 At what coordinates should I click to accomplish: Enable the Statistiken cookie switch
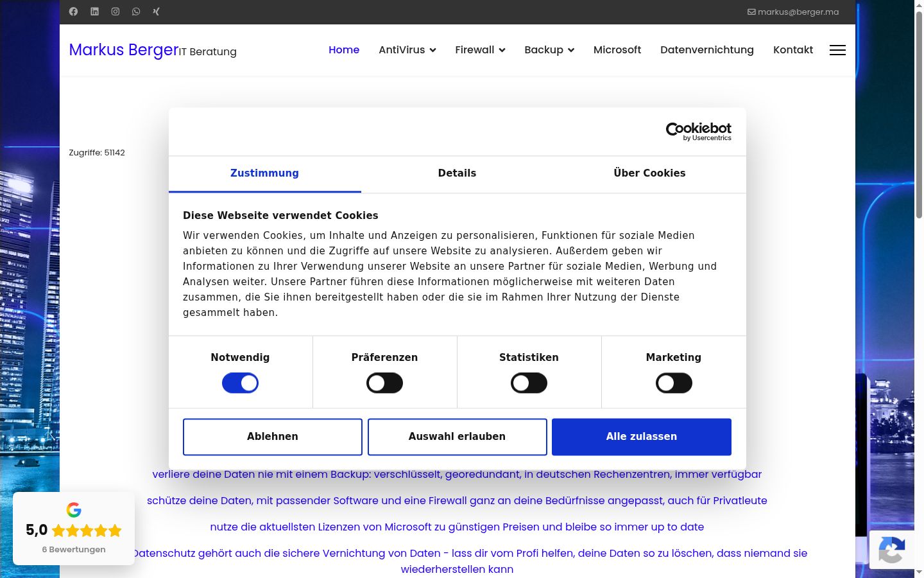(x=529, y=383)
